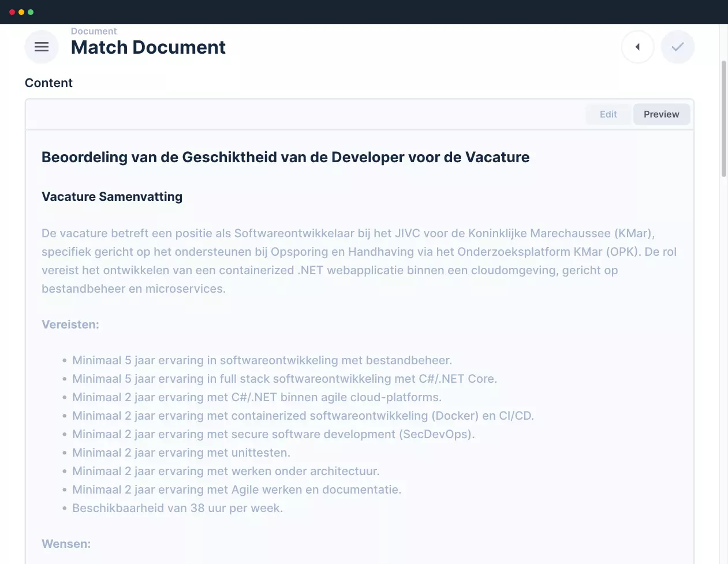Maximize the window with the green dot
The width and height of the screenshot is (728, 564).
coord(31,12)
